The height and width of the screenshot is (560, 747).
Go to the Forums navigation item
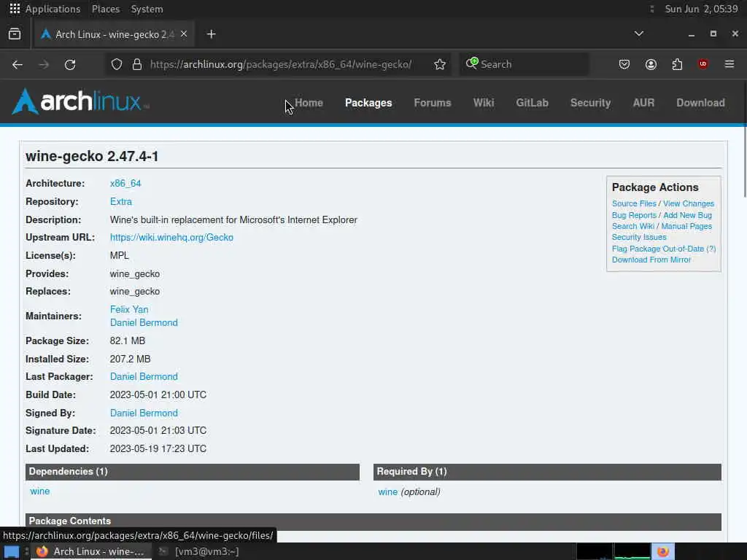coord(433,103)
